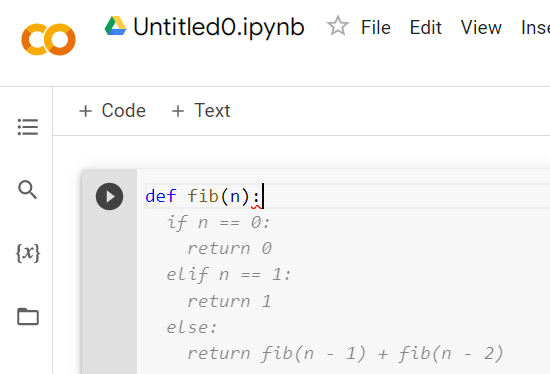This screenshot has height=374, width=550.
Task: Open the Files folder panel
Action: [x=28, y=316]
